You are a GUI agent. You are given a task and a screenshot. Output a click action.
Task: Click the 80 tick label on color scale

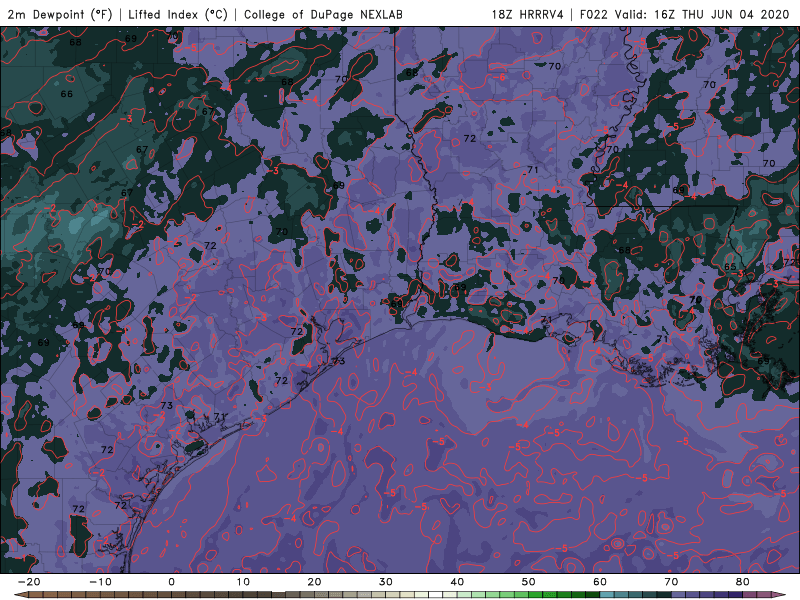[743, 582]
